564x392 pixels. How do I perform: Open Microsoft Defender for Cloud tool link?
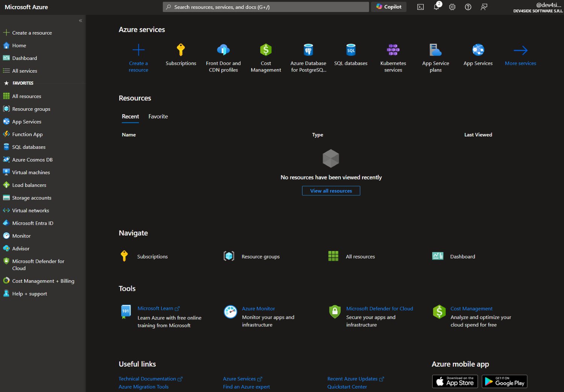click(379, 309)
